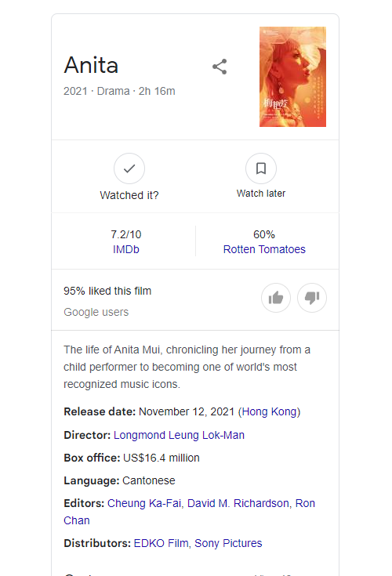Image resolution: width=392 pixels, height=576 pixels.
Task: Click the 60% Rotten Tomatoes score
Action: click(x=264, y=234)
